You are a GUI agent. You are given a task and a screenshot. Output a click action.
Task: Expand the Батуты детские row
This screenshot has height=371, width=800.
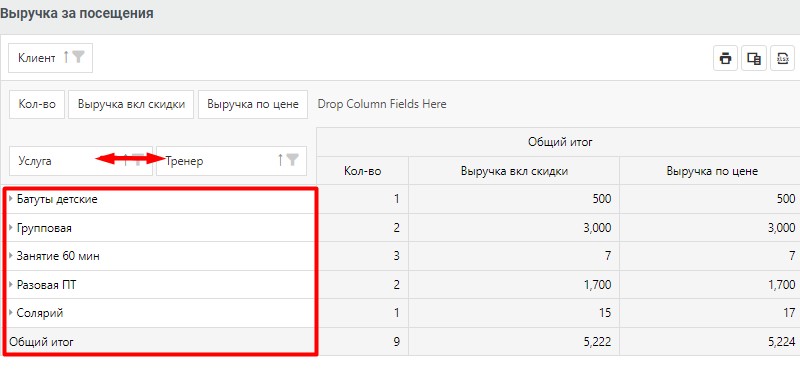[11, 200]
